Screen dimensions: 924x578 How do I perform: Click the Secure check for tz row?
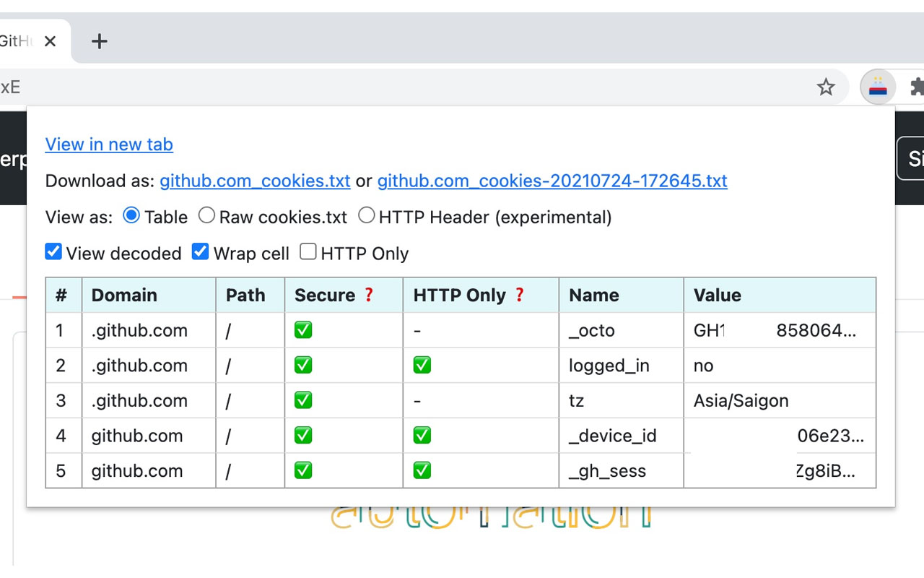pos(303,400)
